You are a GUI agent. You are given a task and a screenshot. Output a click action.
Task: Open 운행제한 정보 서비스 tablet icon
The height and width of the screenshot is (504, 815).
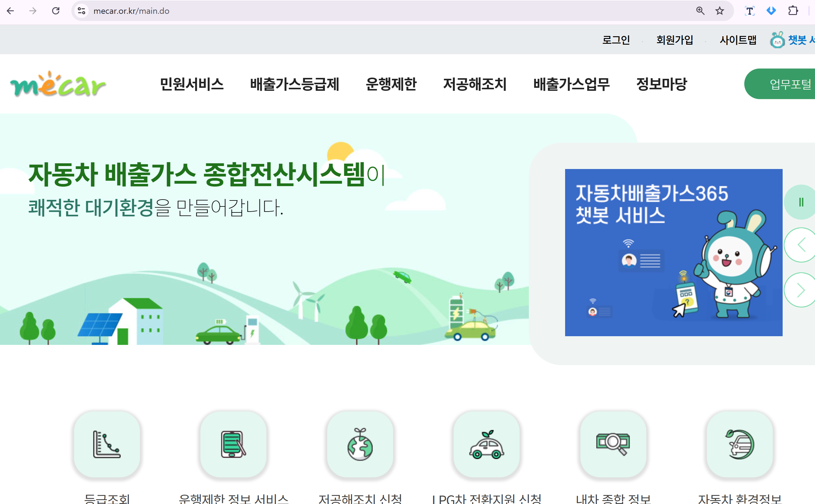pyautogui.click(x=233, y=444)
